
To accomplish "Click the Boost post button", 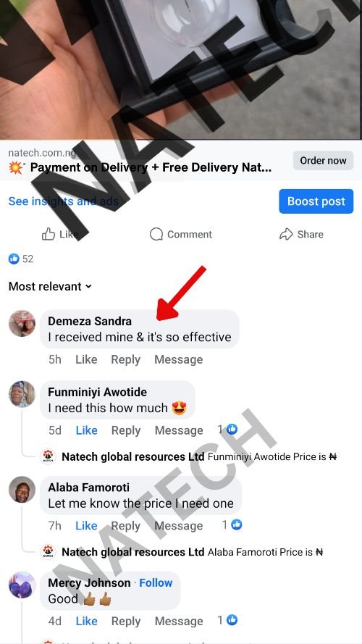I will 316,201.
